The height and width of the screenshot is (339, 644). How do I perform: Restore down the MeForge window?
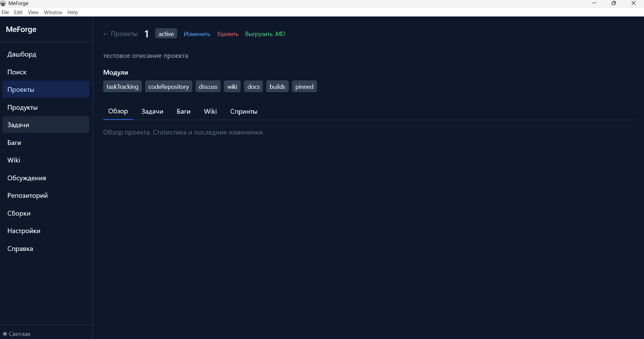[614, 3]
